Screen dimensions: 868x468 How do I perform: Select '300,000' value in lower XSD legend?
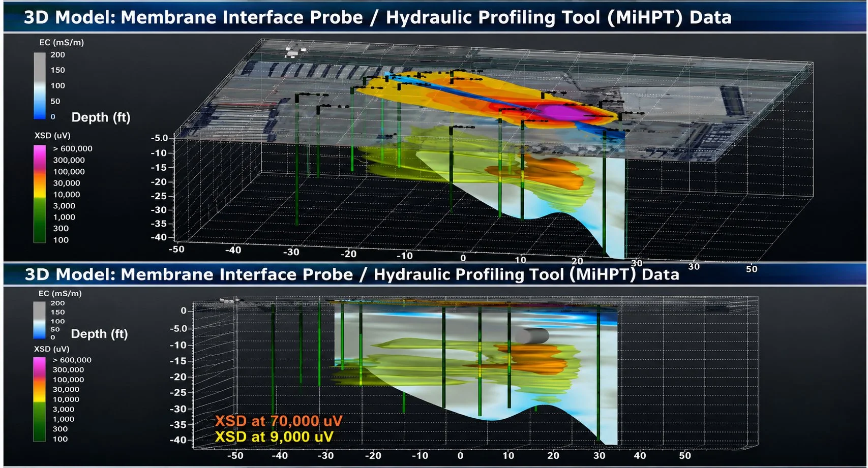point(68,370)
